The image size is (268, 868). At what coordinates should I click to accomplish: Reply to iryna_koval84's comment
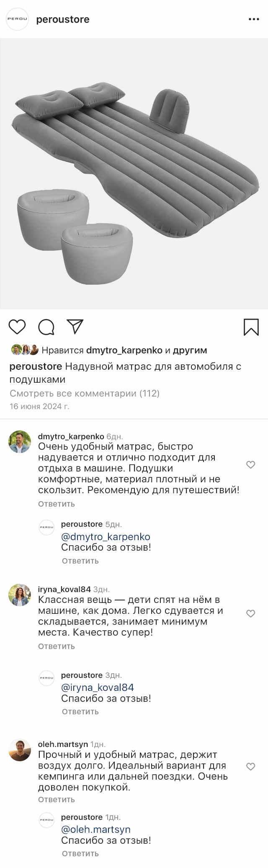pos(57,646)
